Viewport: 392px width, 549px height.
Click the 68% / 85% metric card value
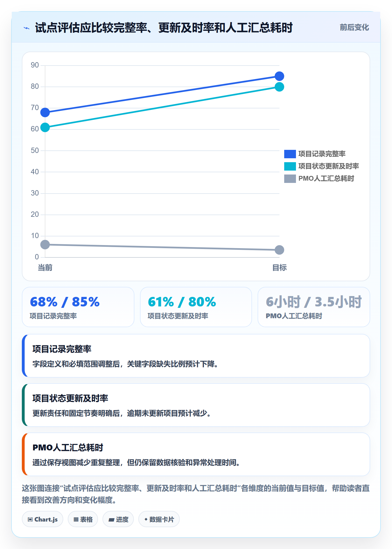click(65, 302)
